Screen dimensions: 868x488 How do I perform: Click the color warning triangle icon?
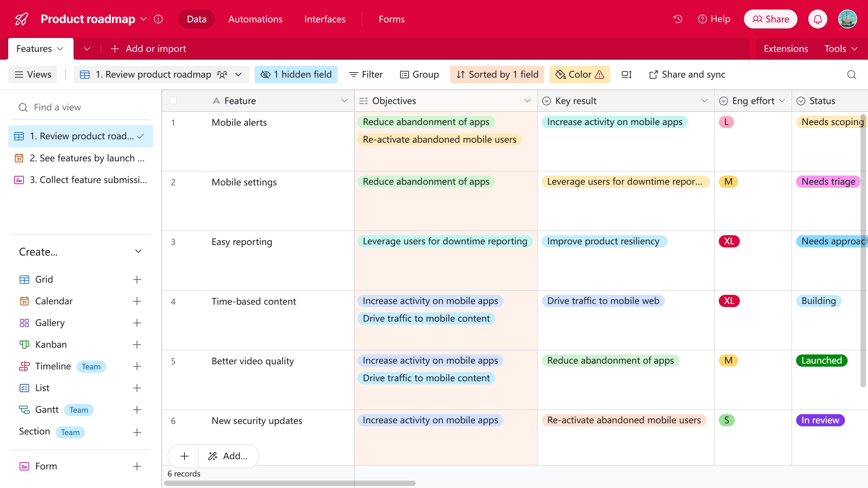pos(599,75)
